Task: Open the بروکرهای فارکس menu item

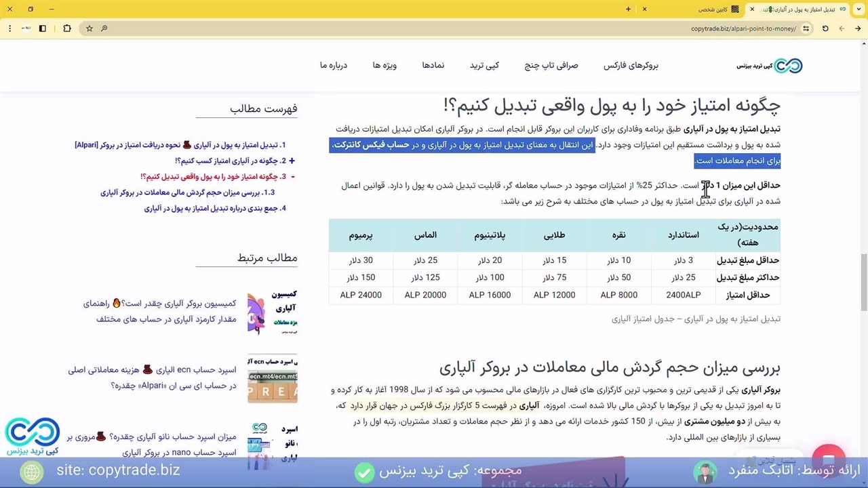Action: [631, 66]
